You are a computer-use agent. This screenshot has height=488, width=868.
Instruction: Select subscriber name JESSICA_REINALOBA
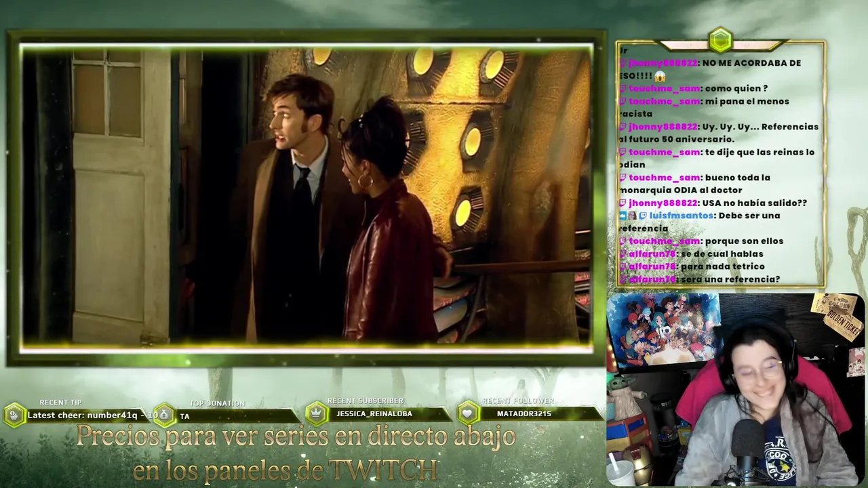(374, 413)
